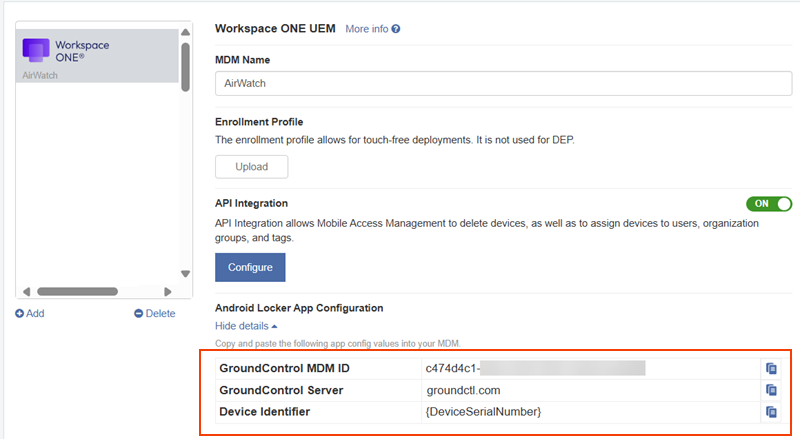Open the More info link
The height and width of the screenshot is (439, 800).
pos(366,29)
